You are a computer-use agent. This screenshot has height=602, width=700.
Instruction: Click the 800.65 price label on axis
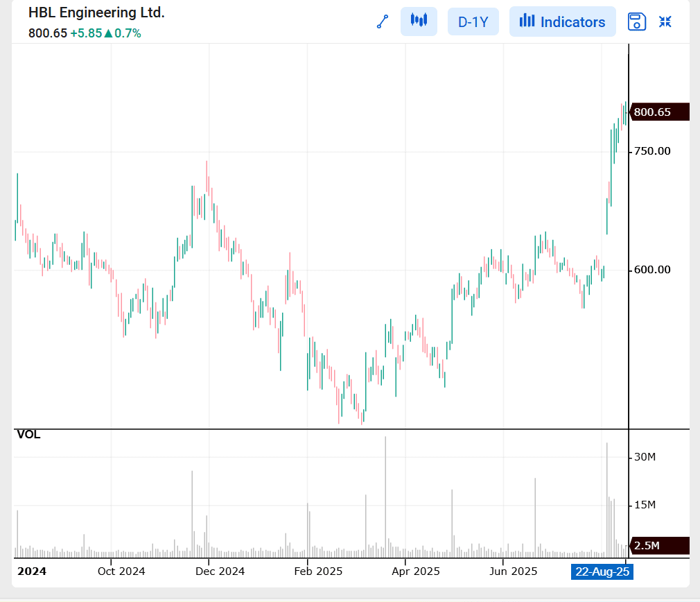tap(659, 112)
